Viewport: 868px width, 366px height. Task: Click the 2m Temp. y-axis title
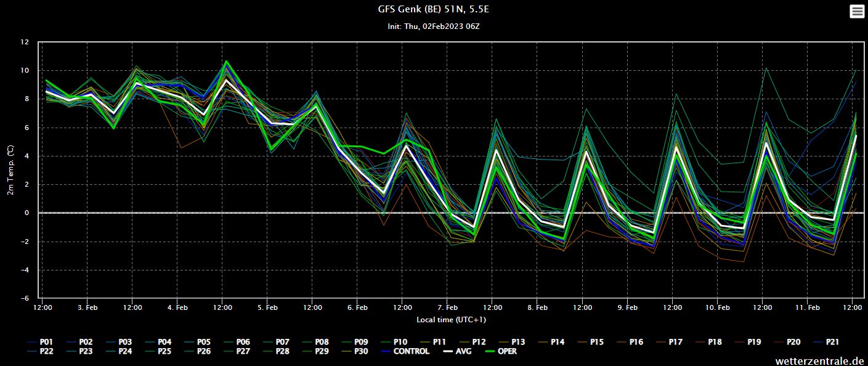click(x=10, y=171)
